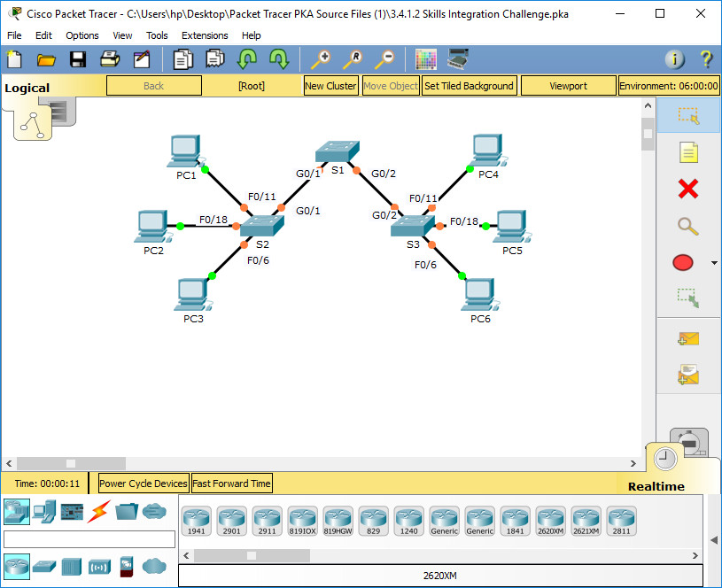Select the red ellipse drawing tool

[683, 262]
